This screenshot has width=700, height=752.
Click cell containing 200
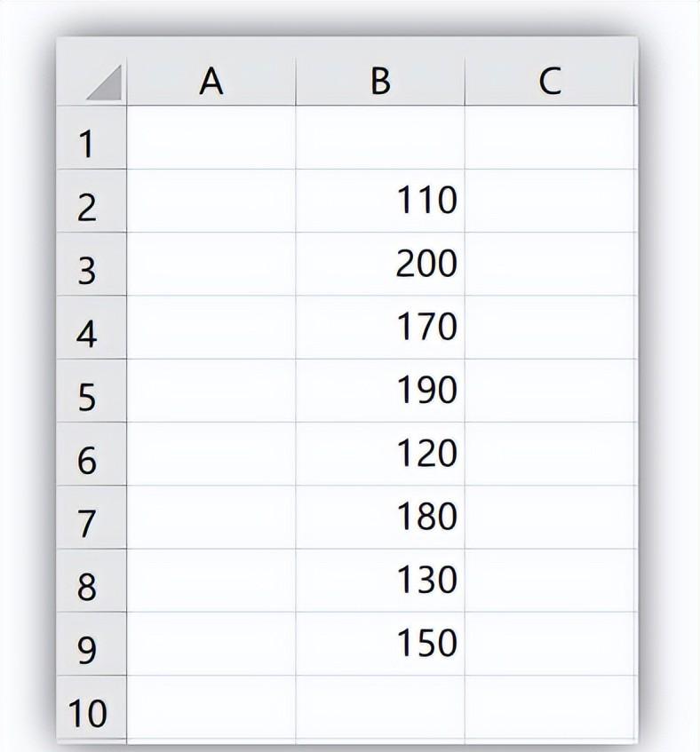click(380, 265)
